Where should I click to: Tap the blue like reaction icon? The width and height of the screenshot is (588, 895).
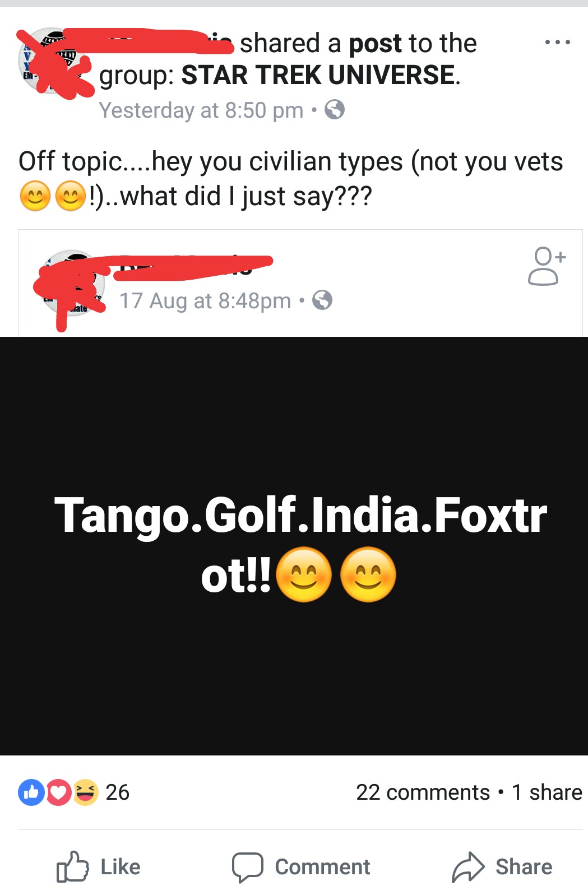[31, 792]
